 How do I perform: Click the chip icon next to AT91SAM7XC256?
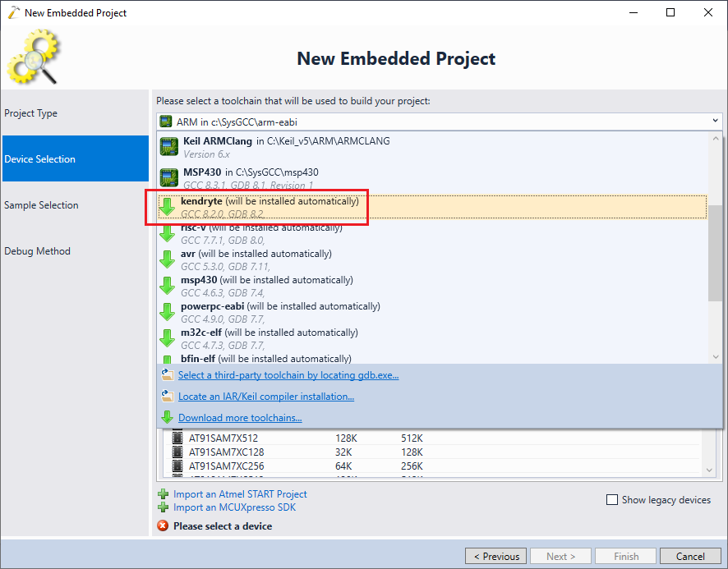tap(177, 466)
